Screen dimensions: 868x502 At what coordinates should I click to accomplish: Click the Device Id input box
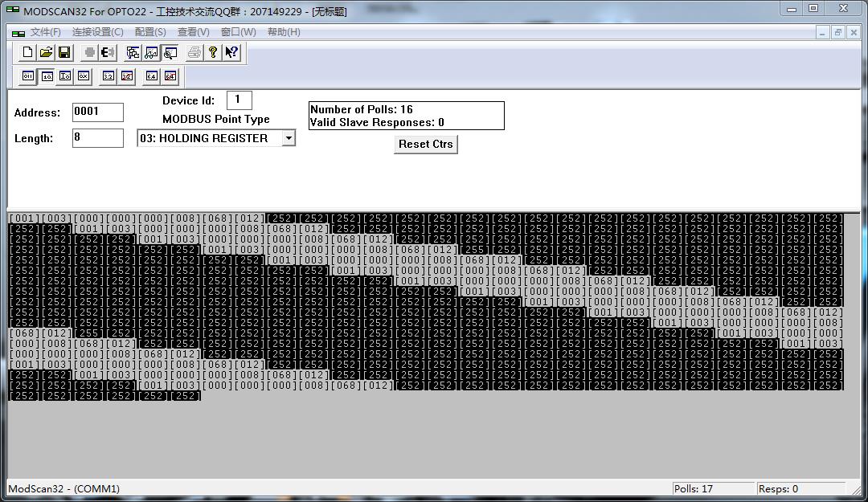(x=239, y=100)
